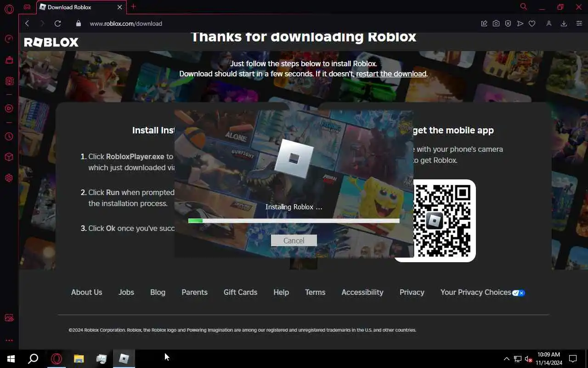588x368 pixels.
Task: Close the Download Roblox tab
Action: coord(120,7)
